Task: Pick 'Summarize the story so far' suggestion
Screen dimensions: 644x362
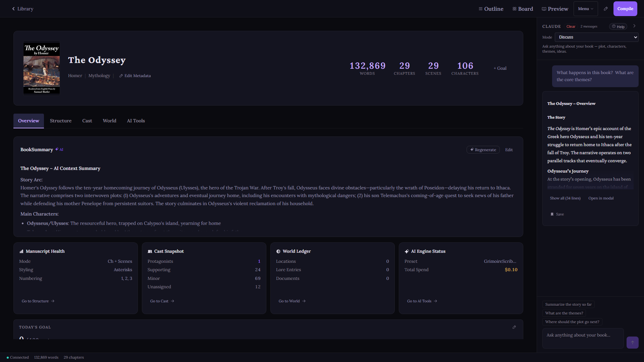Action: point(568,304)
